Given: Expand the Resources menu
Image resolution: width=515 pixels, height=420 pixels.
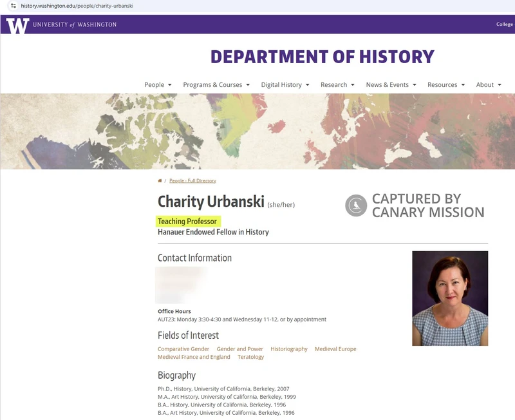Looking at the screenshot, I should pyautogui.click(x=446, y=85).
